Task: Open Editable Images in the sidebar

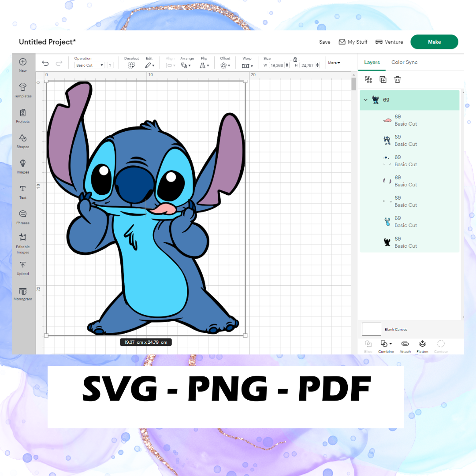Action: 23,243
